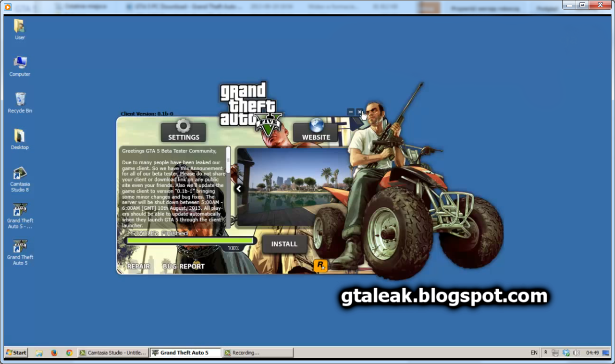Open the Start menu

pos(16,352)
